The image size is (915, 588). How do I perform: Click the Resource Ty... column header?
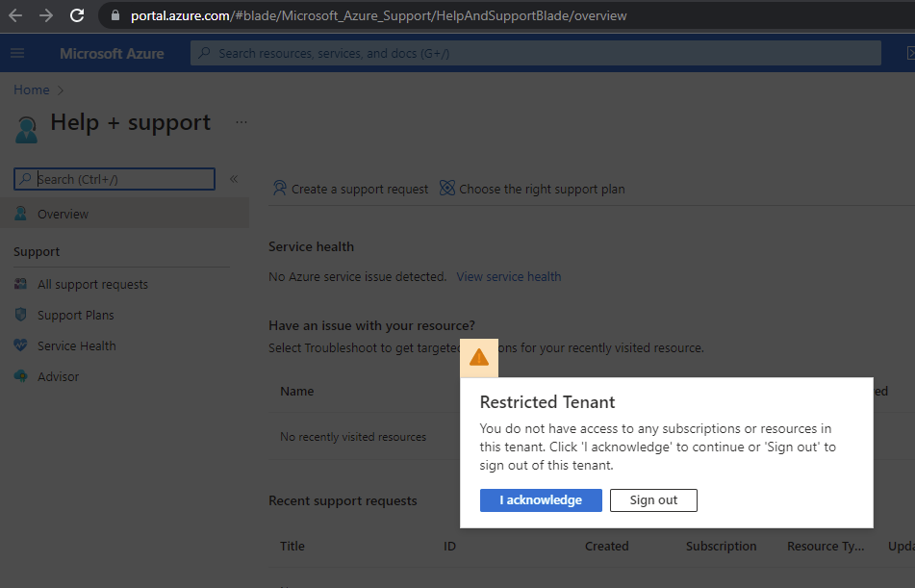[x=826, y=546]
